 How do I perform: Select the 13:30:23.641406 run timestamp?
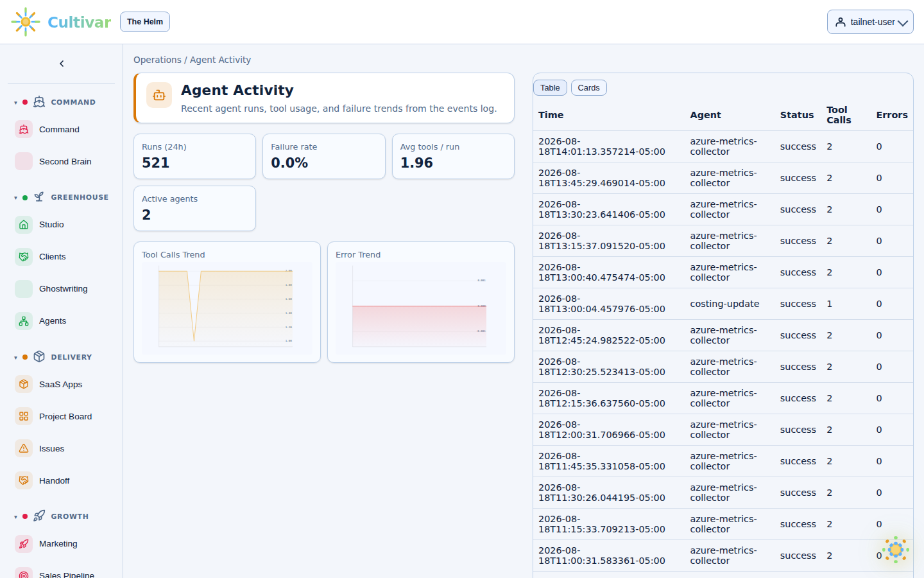pyautogui.click(x=602, y=209)
